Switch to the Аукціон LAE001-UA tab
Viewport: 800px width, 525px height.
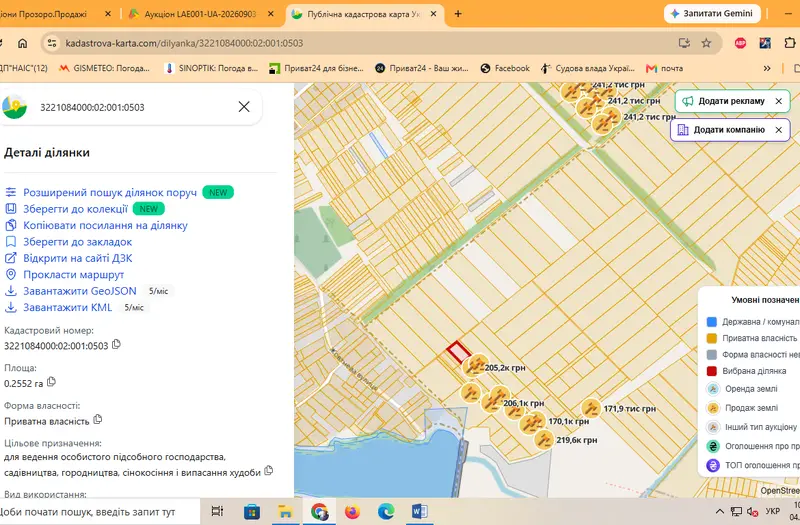[199, 14]
